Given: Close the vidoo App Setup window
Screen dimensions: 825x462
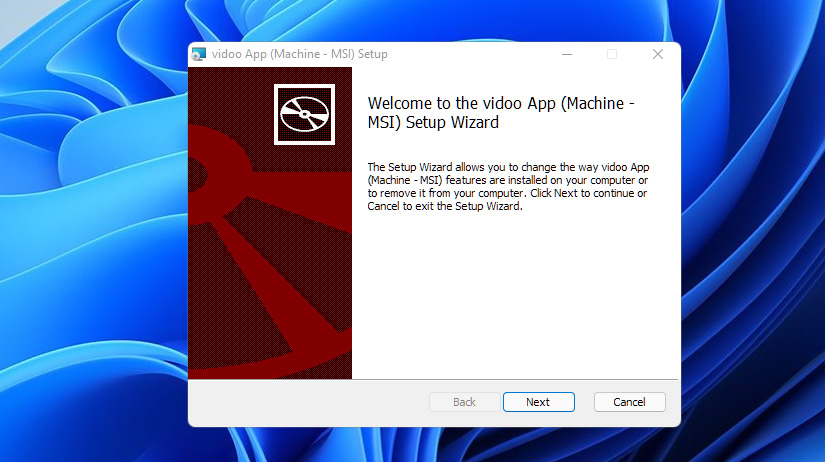Looking at the screenshot, I should [x=658, y=54].
